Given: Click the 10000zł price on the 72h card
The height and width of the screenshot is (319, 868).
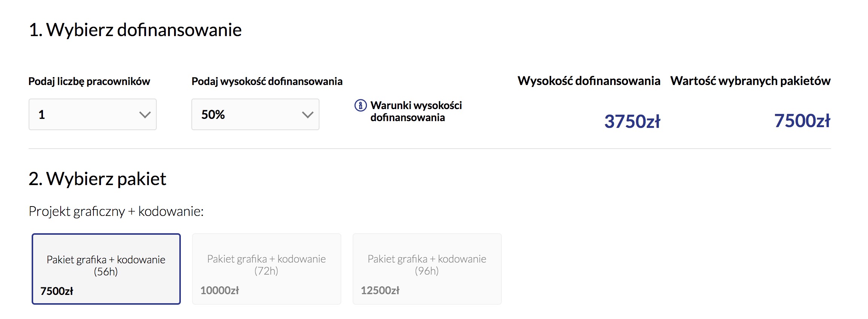Looking at the screenshot, I should [x=220, y=290].
